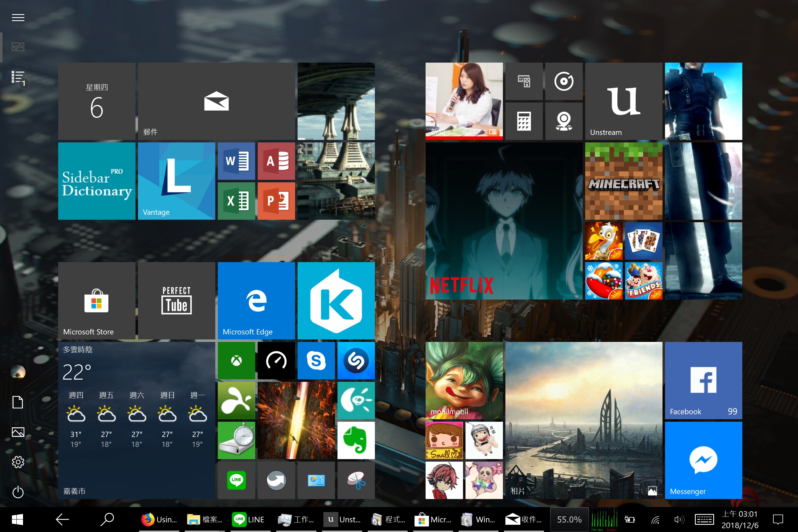Open the battery status tray icon
The width and height of the screenshot is (798, 532).
(x=630, y=520)
